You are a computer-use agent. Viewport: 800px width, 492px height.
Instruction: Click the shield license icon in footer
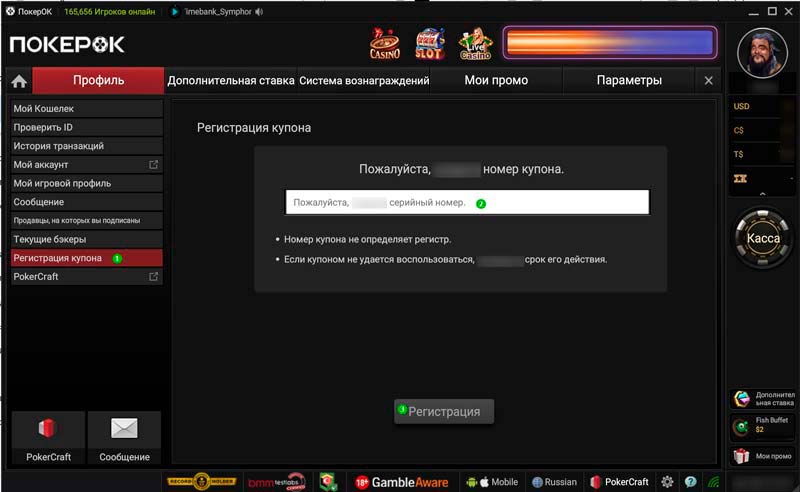coord(328,482)
